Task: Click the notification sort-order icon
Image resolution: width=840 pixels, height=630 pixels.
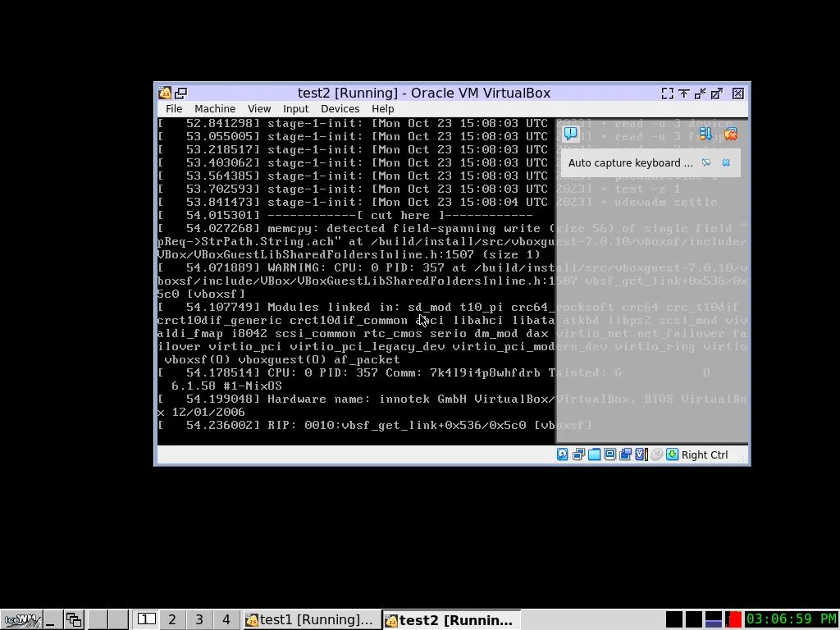Action: coord(705,135)
